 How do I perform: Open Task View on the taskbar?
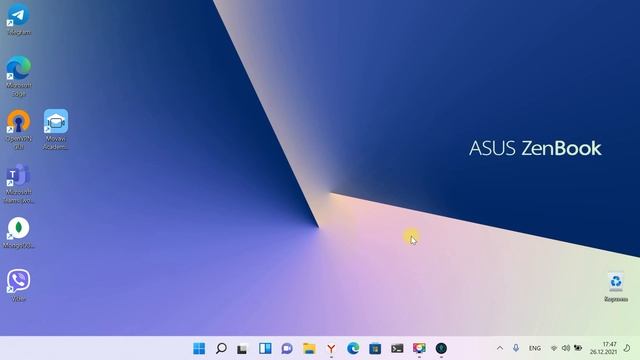pos(243,348)
